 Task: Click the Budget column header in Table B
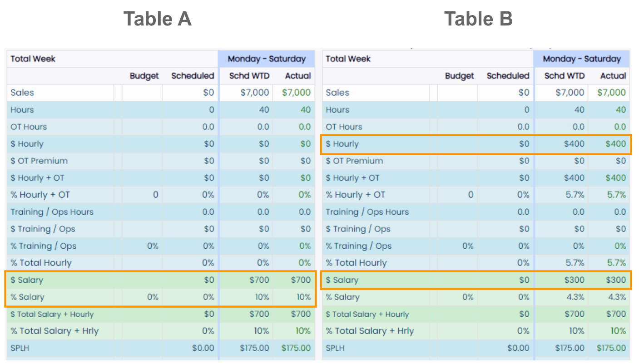459,76
